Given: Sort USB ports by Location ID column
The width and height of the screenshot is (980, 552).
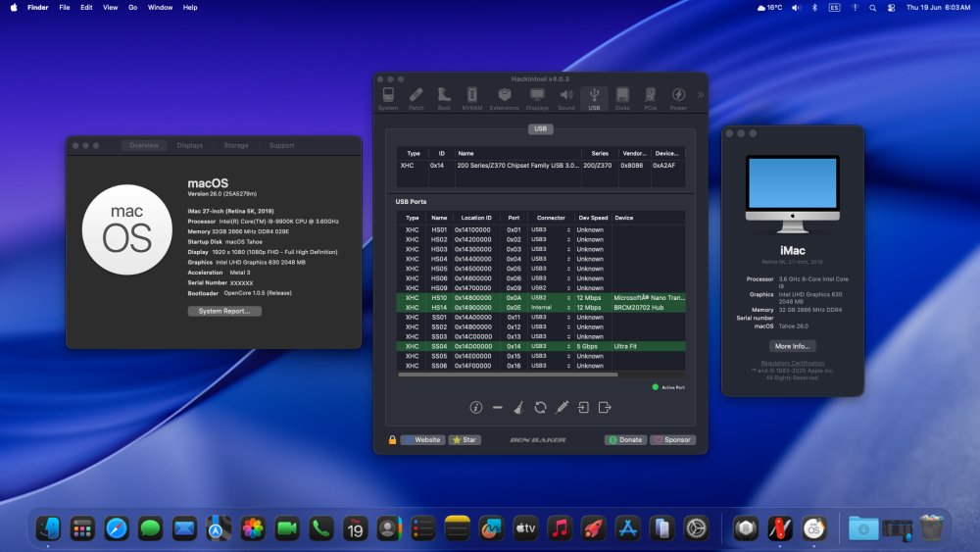Looking at the screenshot, I should [476, 219].
